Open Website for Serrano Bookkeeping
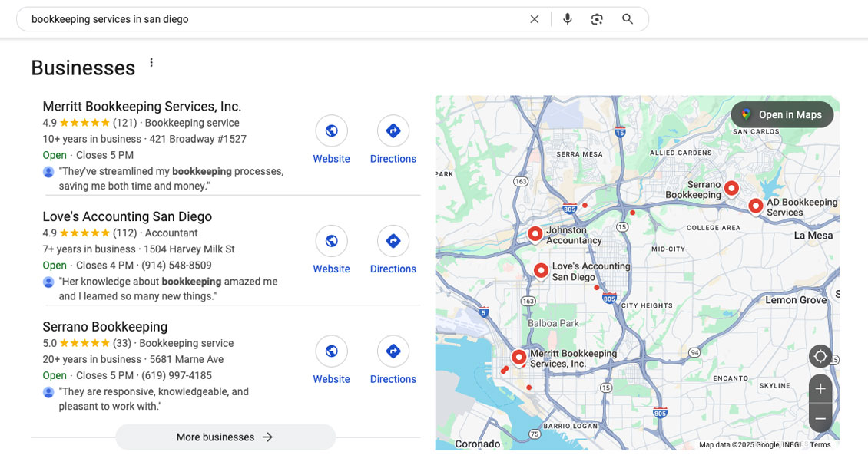The height and width of the screenshot is (475, 868). coord(331,351)
